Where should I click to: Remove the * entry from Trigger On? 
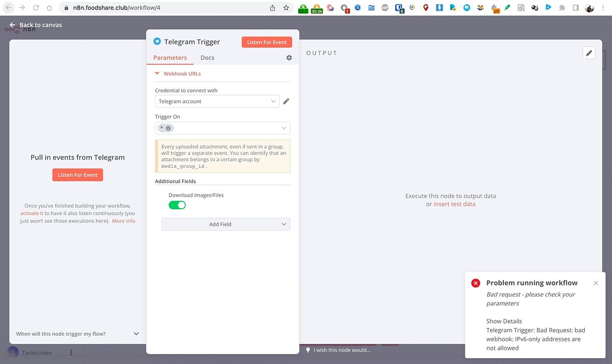168,128
